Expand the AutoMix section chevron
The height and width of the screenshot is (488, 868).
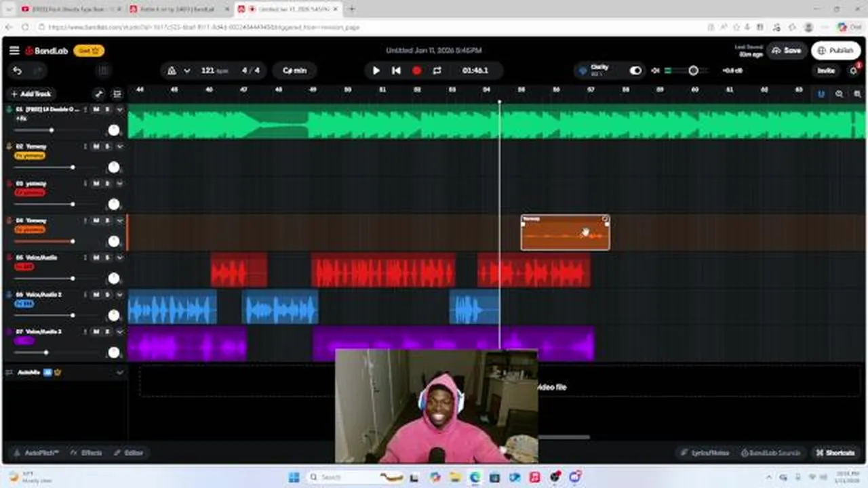click(x=120, y=372)
